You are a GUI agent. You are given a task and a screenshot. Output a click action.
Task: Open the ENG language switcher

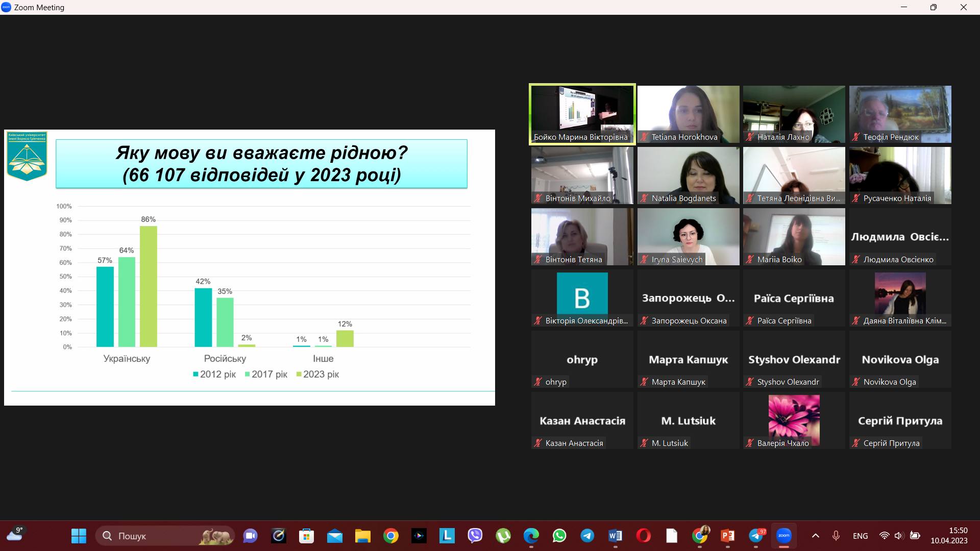click(860, 536)
